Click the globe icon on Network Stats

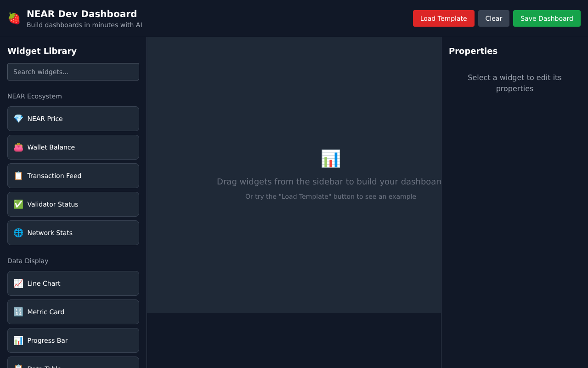click(x=18, y=233)
